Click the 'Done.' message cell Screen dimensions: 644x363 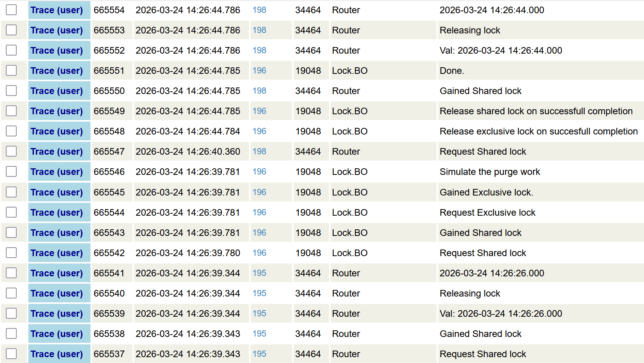(452, 71)
